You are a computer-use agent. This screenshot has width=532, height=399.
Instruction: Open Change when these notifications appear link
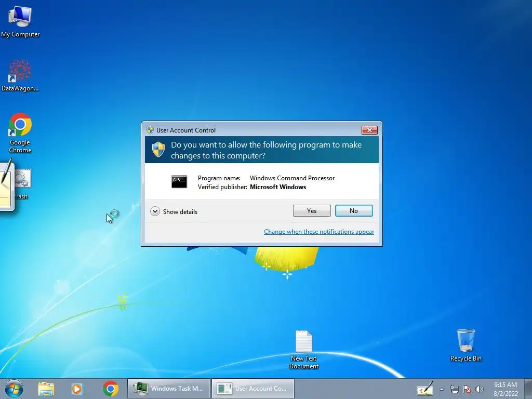pos(319,232)
